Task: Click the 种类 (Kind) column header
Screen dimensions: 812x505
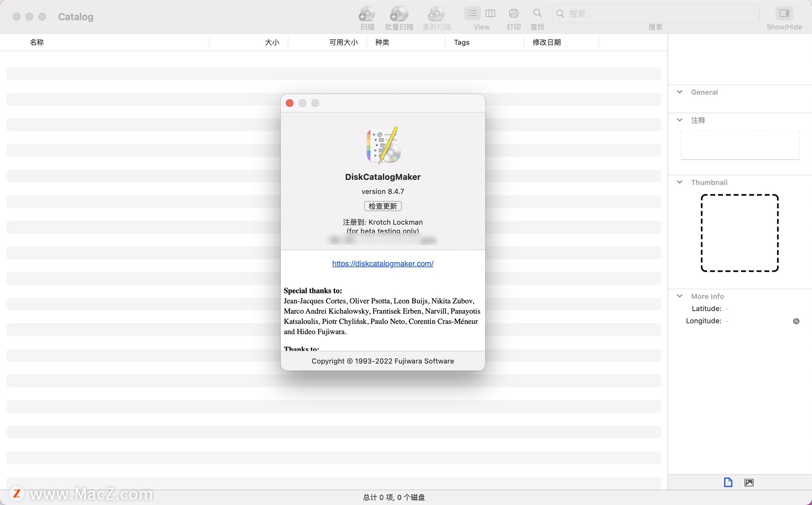Action: point(382,42)
